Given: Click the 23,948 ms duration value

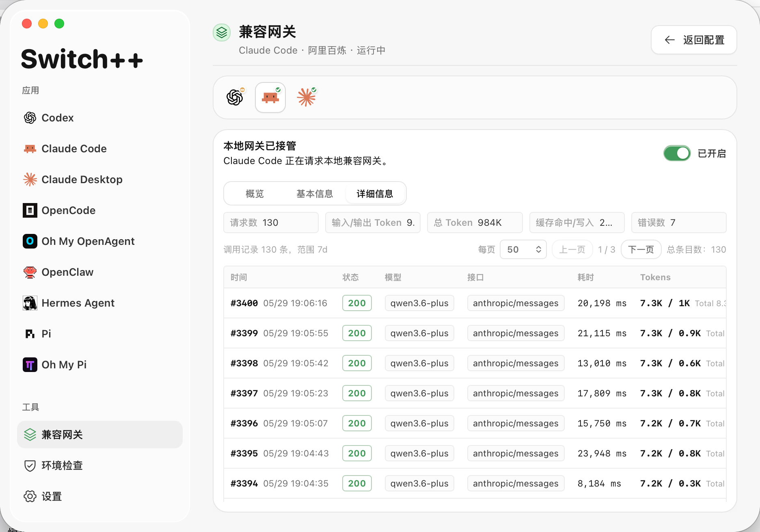Looking at the screenshot, I should (x=602, y=453).
